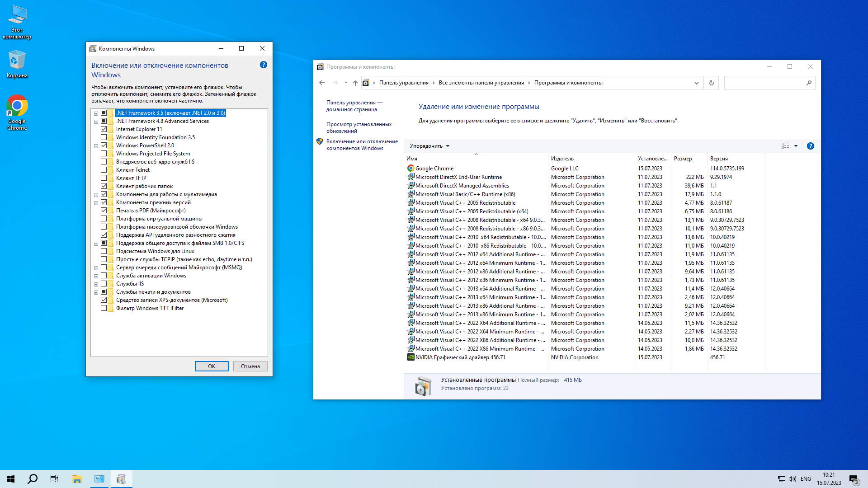
Task: Click the volume icon in system tray
Action: pyautogui.click(x=793, y=479)
